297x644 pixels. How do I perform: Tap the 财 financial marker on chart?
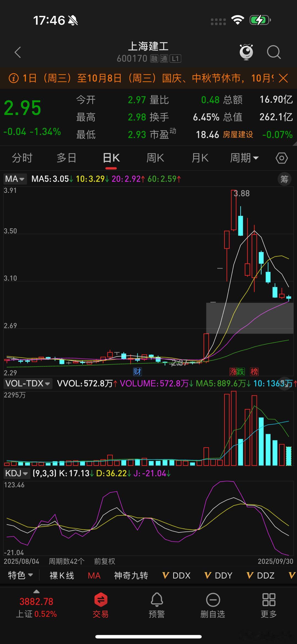click(137, 372)
